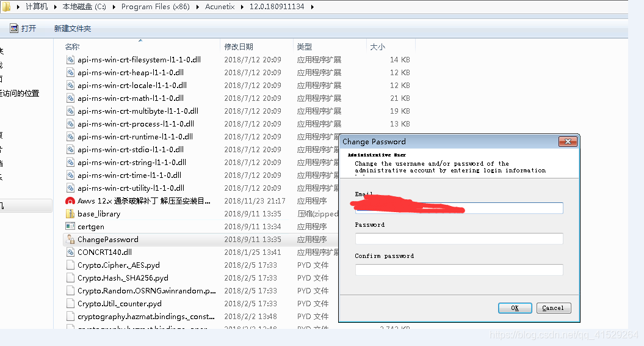Click the api-ms-win-crt-utility DLL file icon
Screen dimensions: 644x346
click(70, 188)
